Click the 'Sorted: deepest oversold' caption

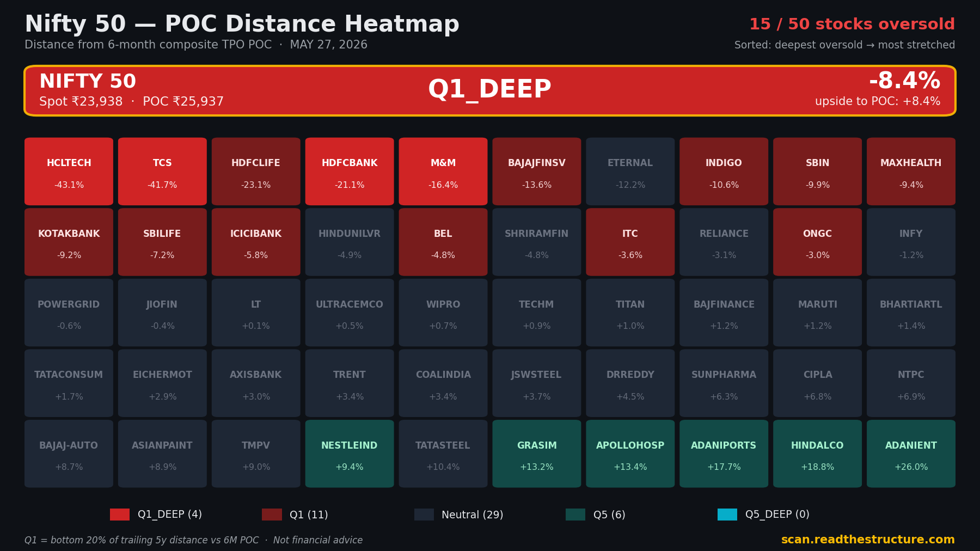pos(844,45)
